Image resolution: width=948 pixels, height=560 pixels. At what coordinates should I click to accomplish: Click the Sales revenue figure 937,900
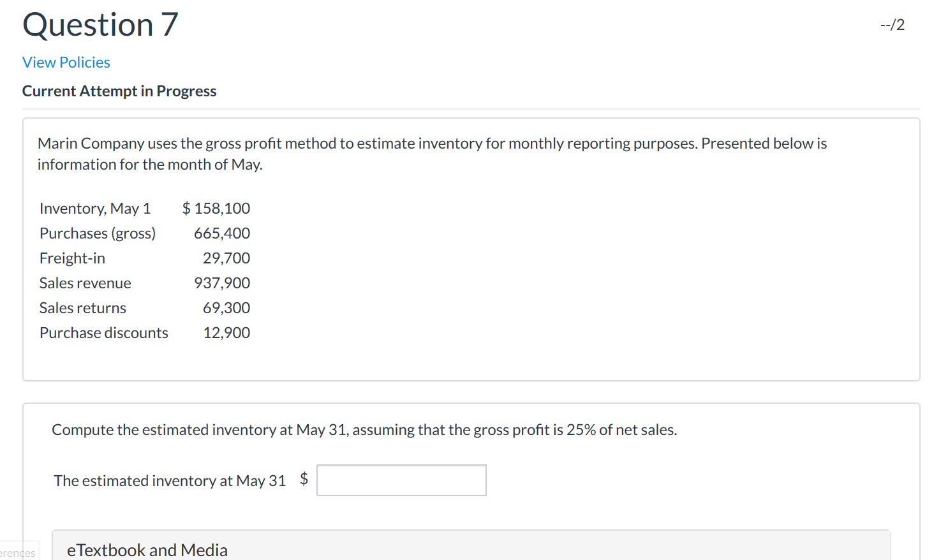pos(221,283)
